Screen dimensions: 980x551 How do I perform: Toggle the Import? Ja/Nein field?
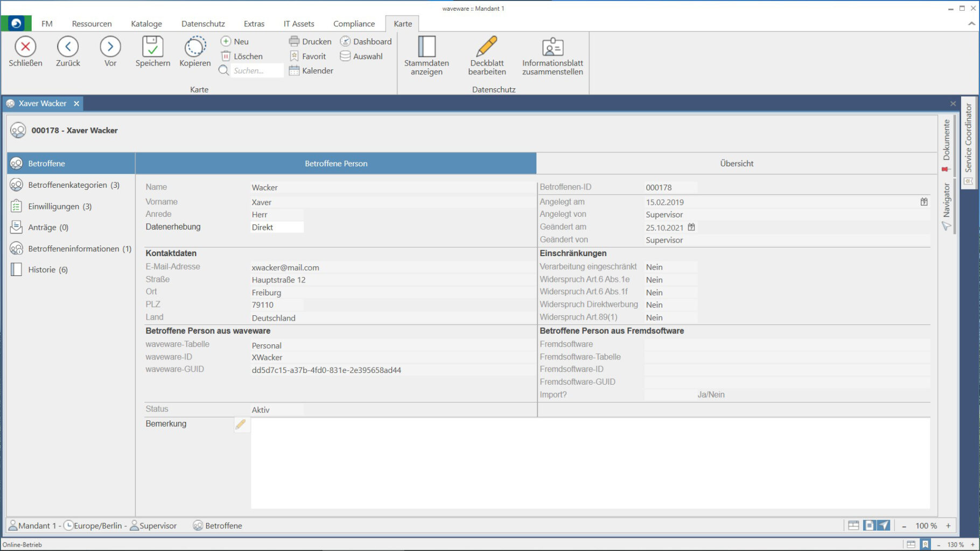pyautogui.click(x=711, y=394)
